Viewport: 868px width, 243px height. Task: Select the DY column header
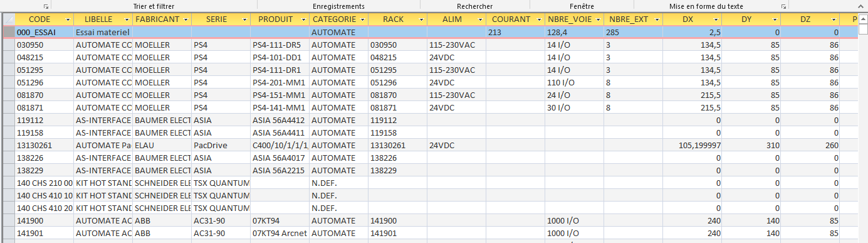pyautogui.click(x=751, y=19)
